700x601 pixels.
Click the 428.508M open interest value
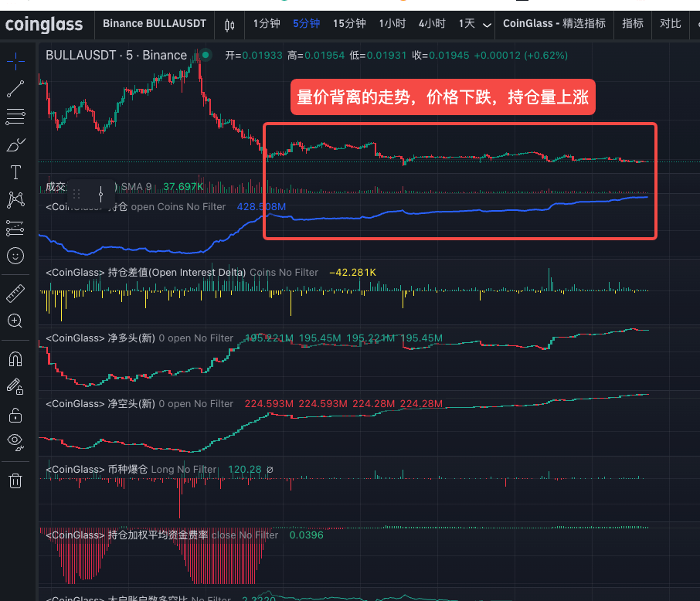click(261, 207)
